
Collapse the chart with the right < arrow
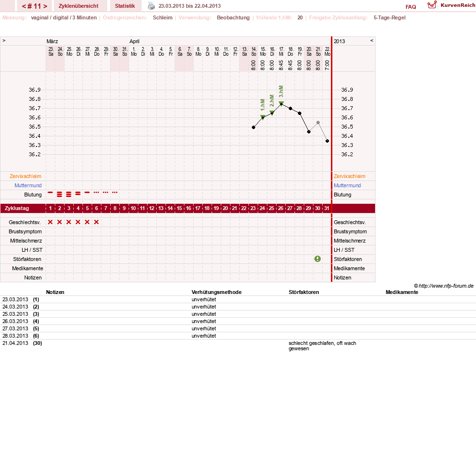pos(372,41)
